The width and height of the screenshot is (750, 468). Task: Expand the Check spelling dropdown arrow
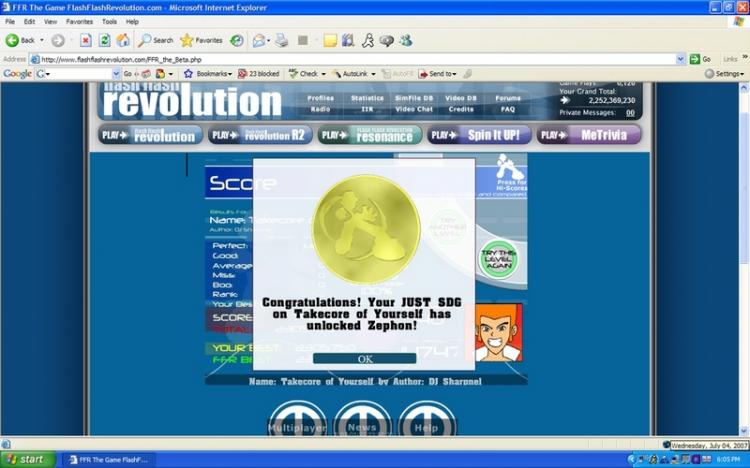pyautogui.click(x=323, y=74)
